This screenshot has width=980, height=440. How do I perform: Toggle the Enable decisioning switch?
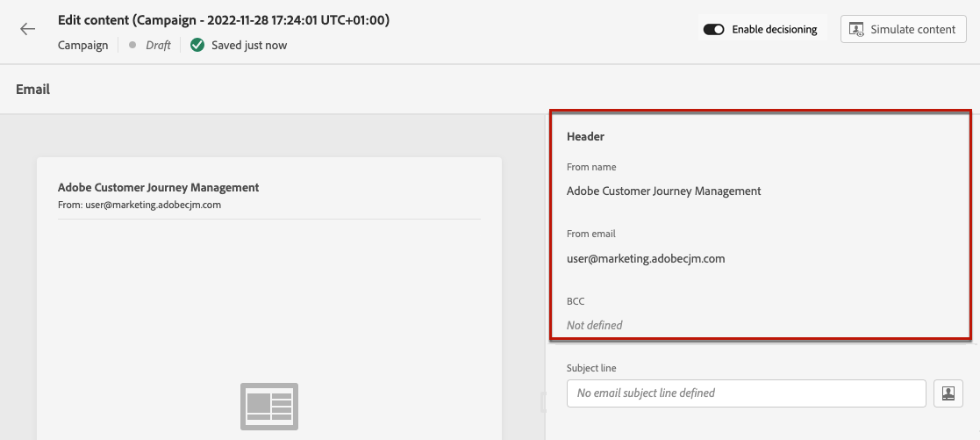point(714,29)
